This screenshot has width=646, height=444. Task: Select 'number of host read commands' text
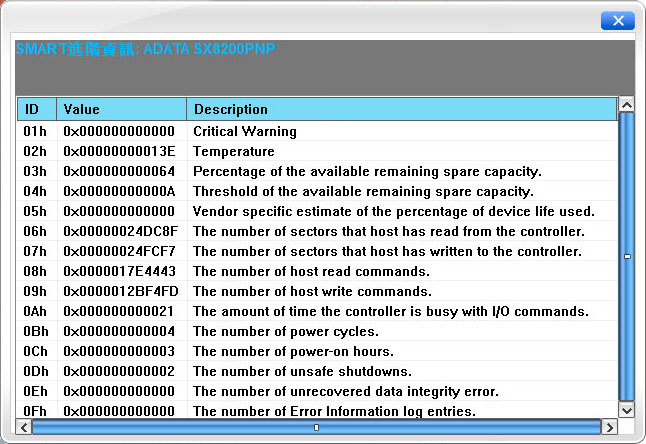[x=311, y=271]
